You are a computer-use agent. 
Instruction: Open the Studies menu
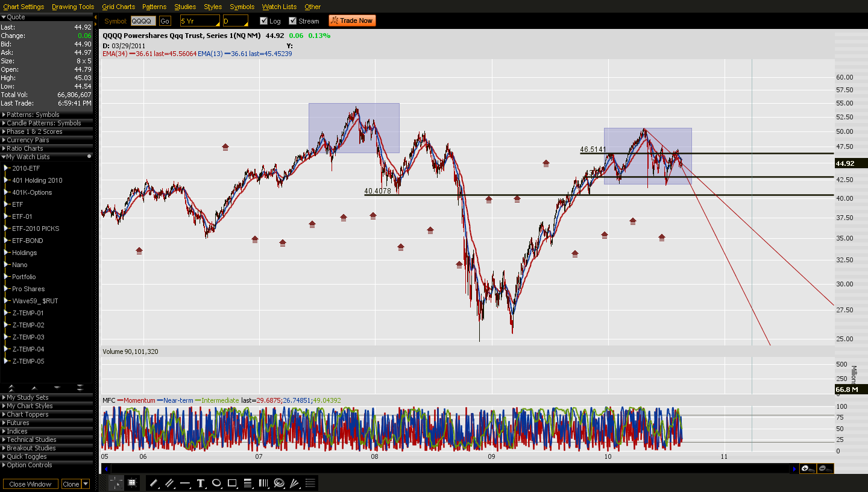[185, 7]
